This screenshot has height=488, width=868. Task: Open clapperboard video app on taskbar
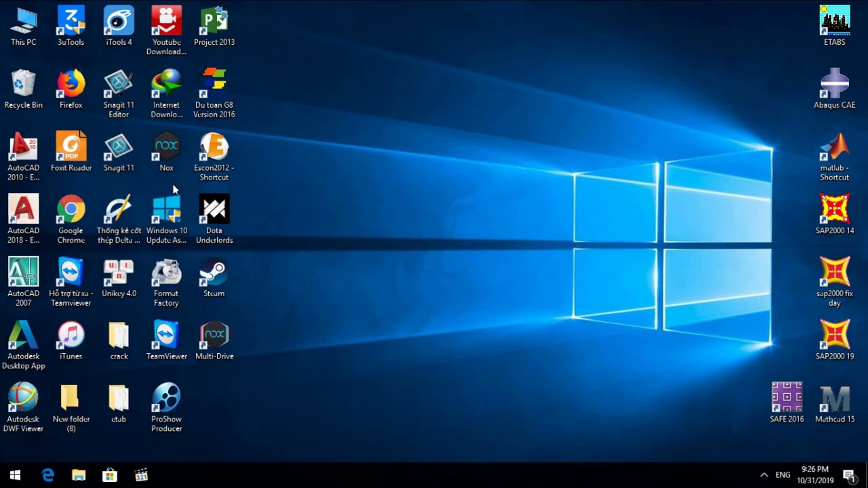pos(141,475)
